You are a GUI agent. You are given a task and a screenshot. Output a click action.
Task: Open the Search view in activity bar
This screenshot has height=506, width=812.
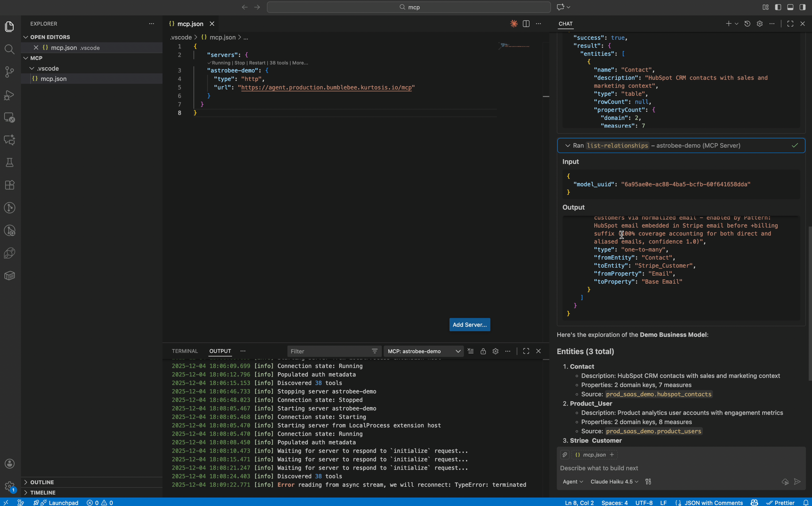[x=9, y=49]
